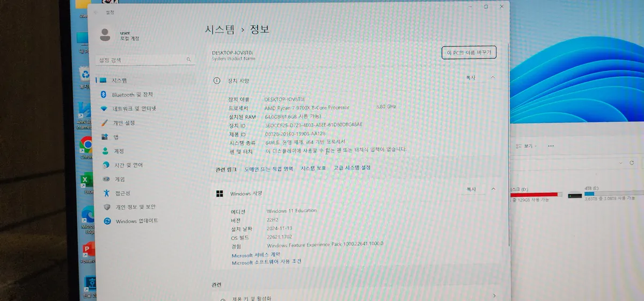Select the 설치된 RAM 64.0GB value
This screenshot has height=301, width=644.
coord(293,116)
